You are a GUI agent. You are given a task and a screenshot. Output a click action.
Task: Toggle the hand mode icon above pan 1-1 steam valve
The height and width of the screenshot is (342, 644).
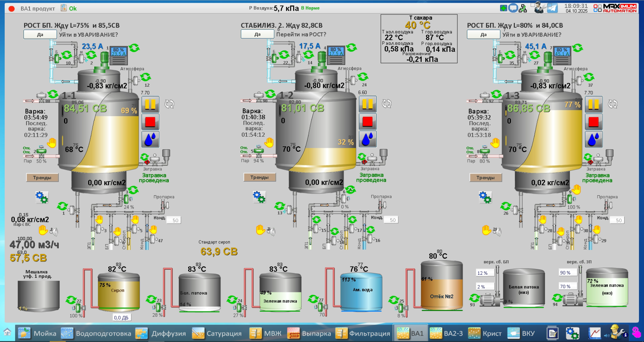coord(52,143)
